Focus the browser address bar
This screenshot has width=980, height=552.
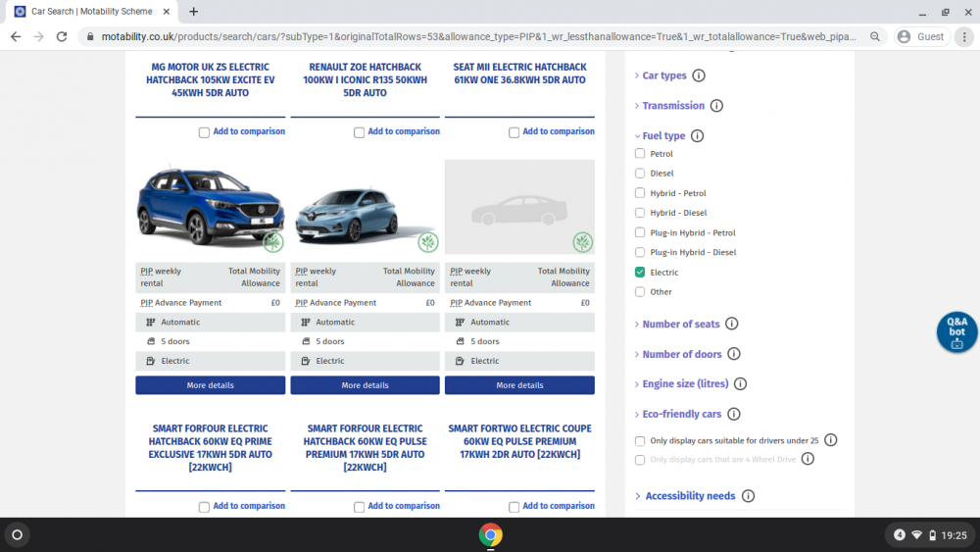click(478, 37)
